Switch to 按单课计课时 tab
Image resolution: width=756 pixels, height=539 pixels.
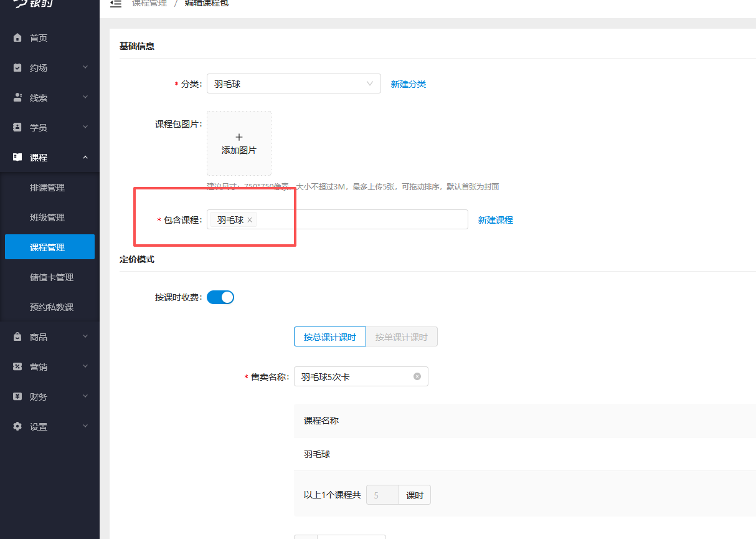click(x=402, y=336)
